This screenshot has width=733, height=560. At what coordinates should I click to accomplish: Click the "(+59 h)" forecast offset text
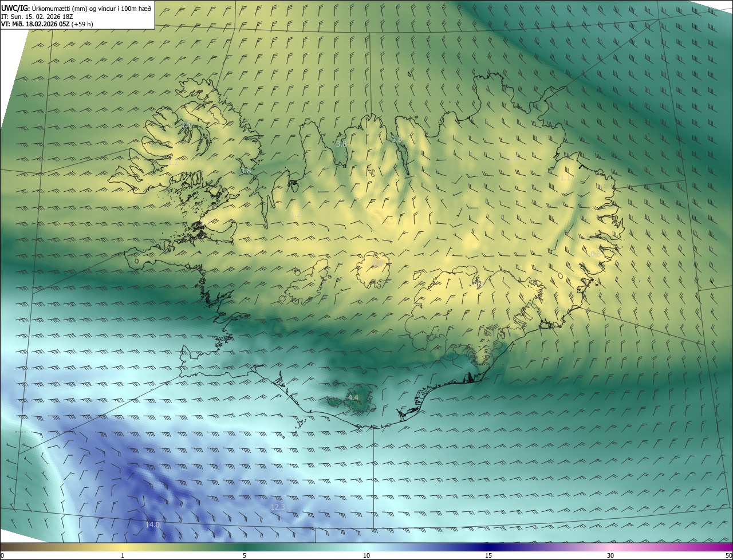coord(82,24)
